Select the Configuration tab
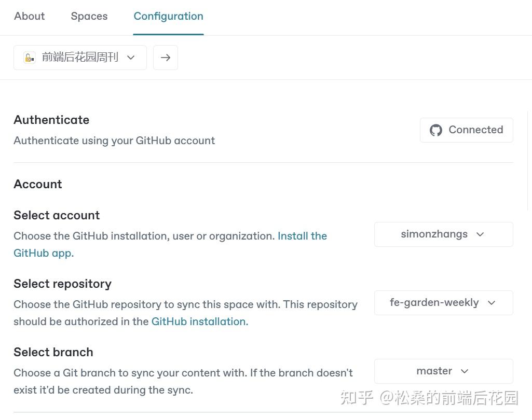 (168, 16)
